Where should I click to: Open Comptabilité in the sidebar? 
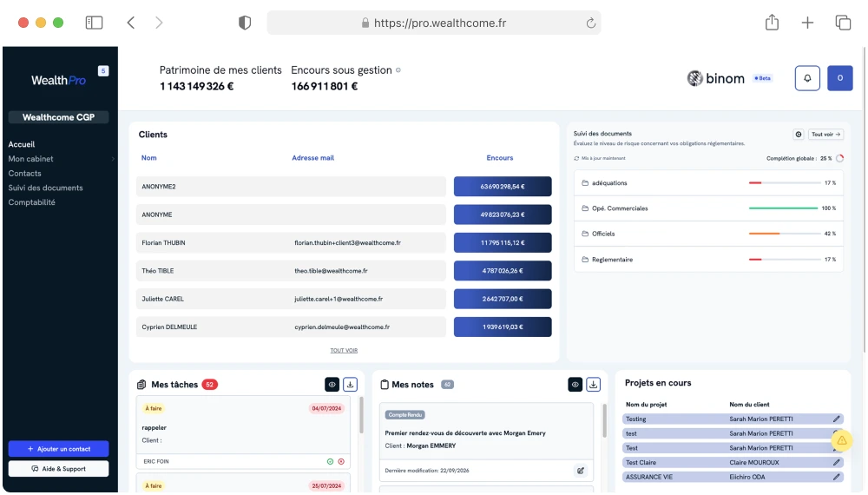click(31, 202)
